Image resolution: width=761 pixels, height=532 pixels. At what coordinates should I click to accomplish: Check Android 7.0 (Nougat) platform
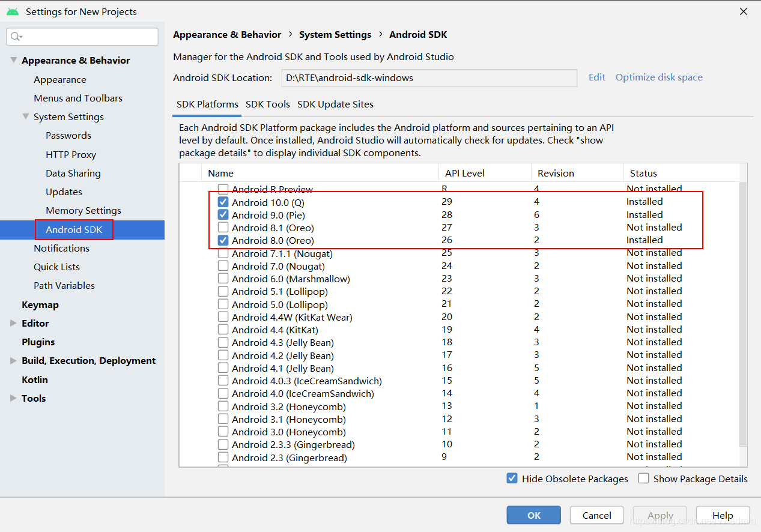coord(223,266)
